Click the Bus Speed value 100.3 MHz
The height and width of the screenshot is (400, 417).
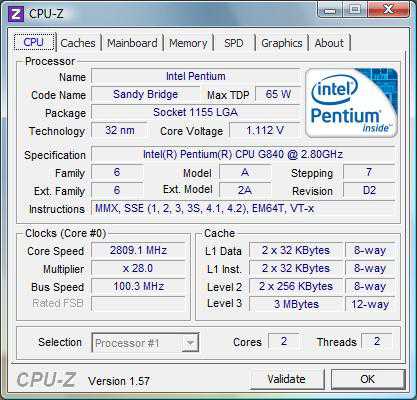tap(138, 286)
